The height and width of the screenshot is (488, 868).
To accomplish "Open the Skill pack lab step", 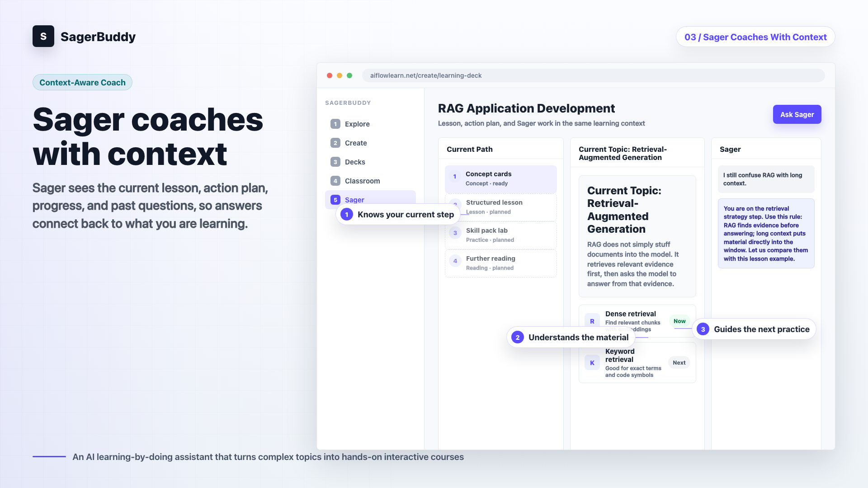I will click(501, 235).
